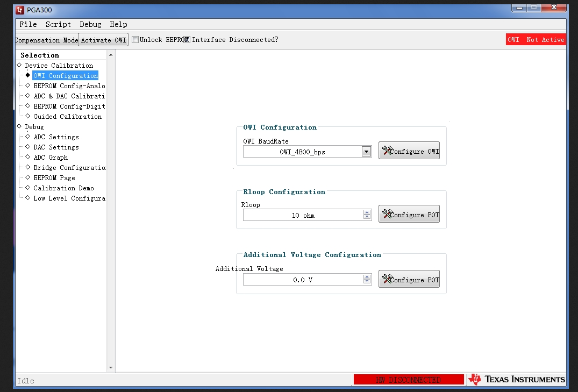Open the Debug menu
This screenshot has width=578, height=392.
point(90,24)
